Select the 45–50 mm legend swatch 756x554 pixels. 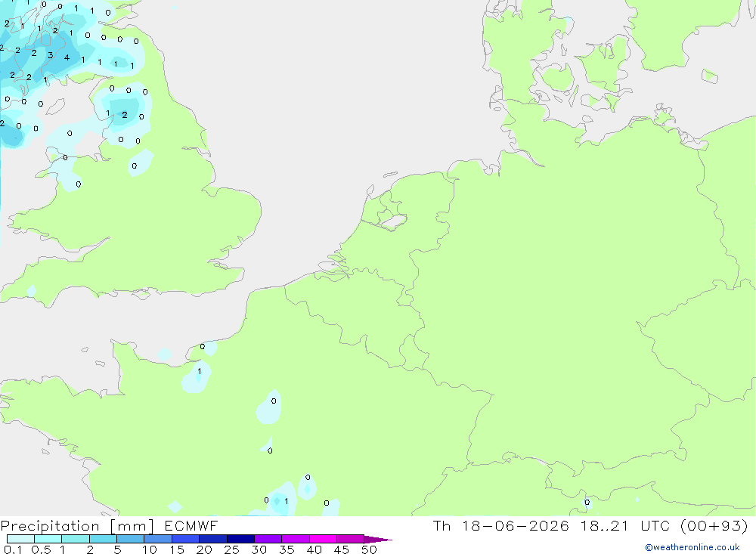point(351,539)
